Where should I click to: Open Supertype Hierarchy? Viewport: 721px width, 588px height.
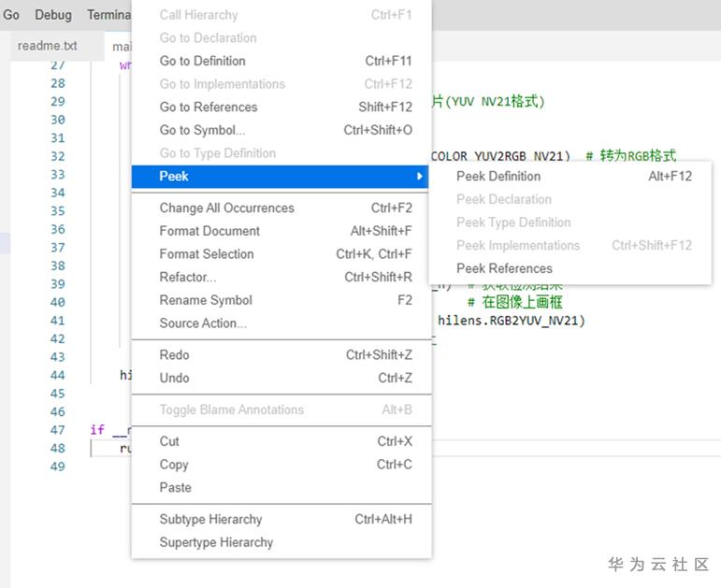pyautogui.click(x=281, y=542)
